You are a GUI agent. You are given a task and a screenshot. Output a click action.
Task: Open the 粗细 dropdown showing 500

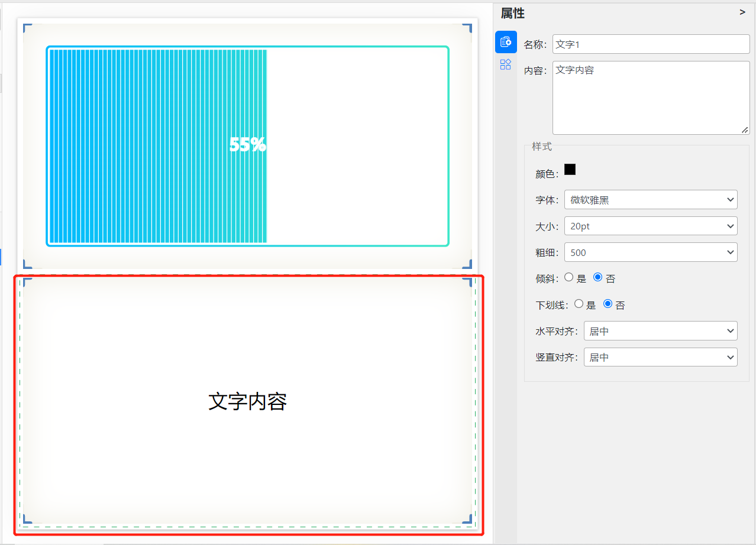point(651,252)
